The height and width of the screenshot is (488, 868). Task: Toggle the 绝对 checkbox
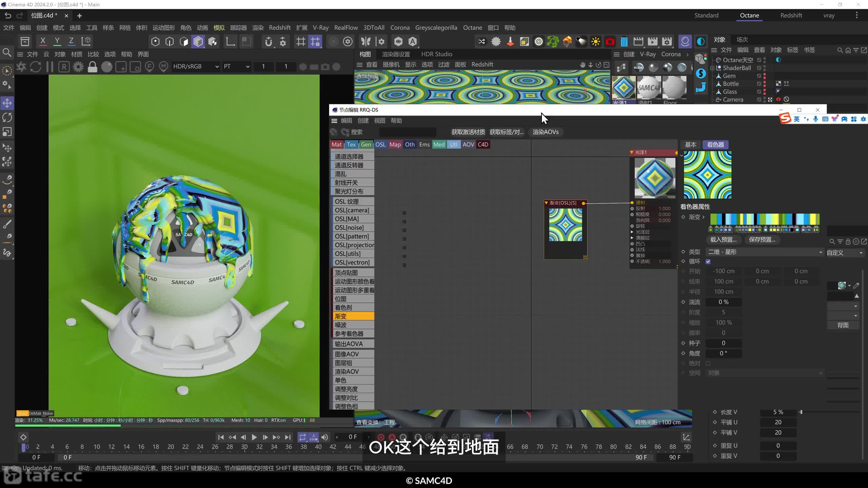[x=708, y=363]
